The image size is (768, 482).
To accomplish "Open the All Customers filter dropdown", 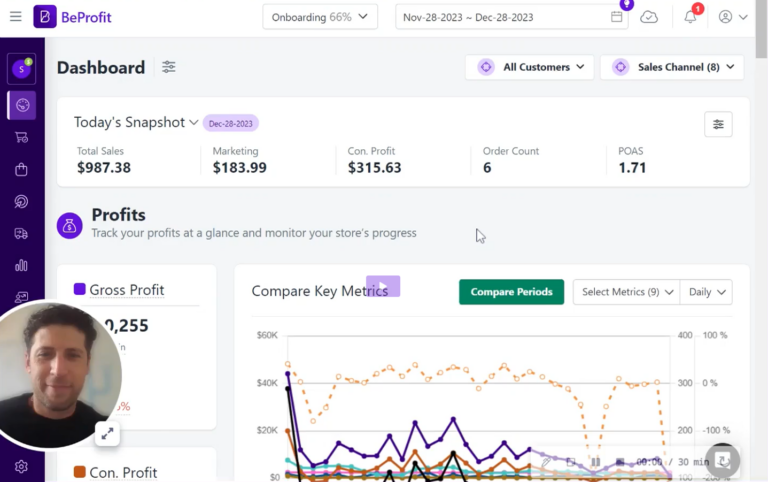I will click(529, 67).
